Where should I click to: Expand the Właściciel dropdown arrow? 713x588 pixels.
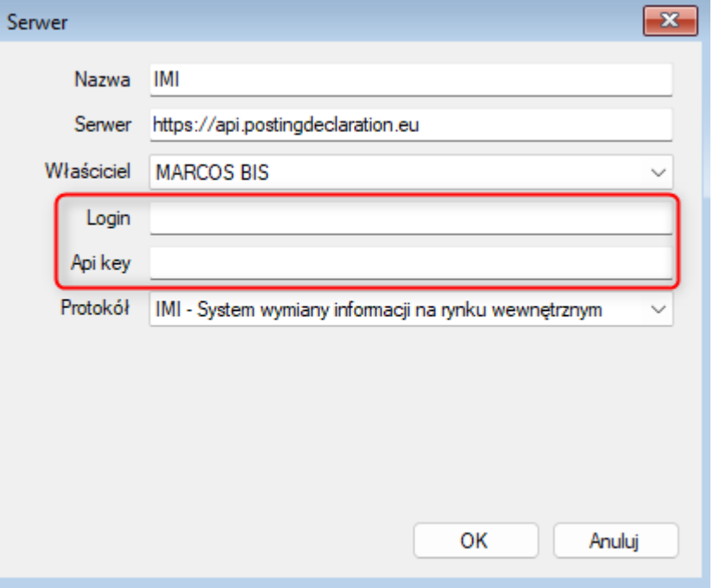pyautogui.click(x=658, y=173)
